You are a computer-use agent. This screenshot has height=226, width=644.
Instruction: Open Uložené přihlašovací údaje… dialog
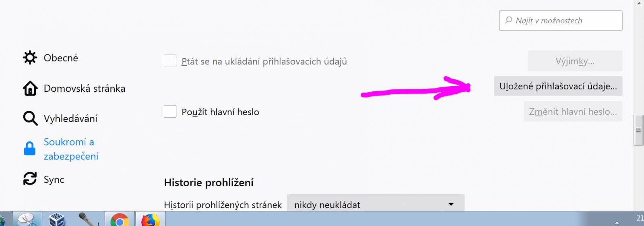pyautogui.click(x=558, y=86)
